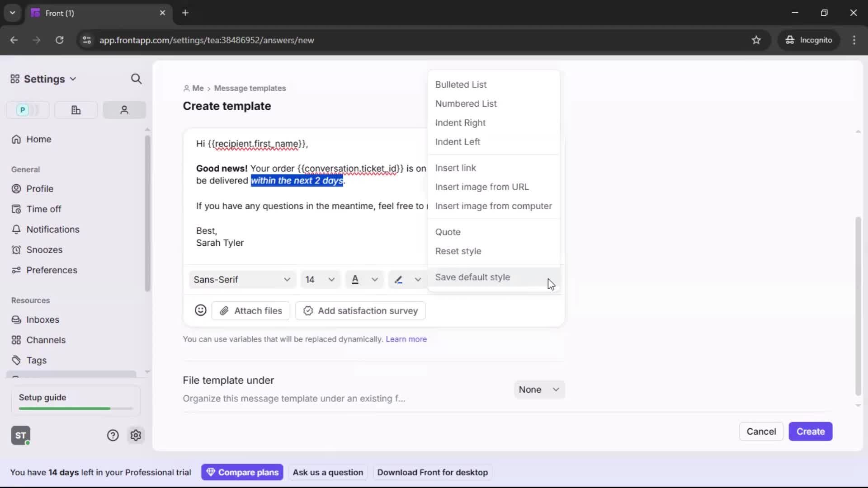Open the text color picker
868x488 pixels.
tap(364, 279)
